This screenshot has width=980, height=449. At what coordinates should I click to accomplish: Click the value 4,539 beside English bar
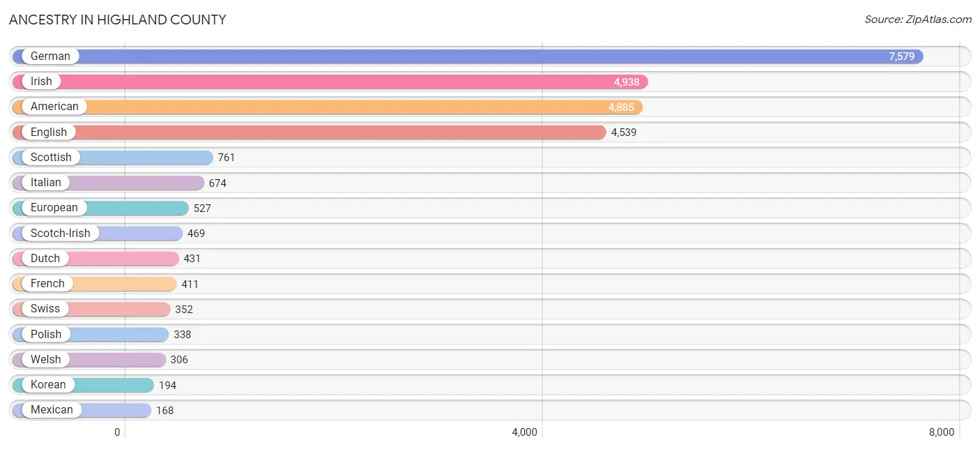(x=624, y=132)
